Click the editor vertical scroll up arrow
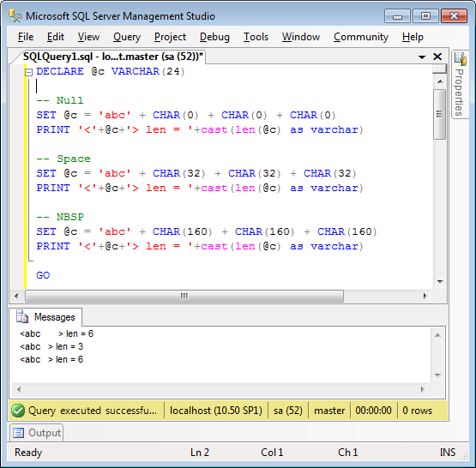 click(x=440, y=81)
